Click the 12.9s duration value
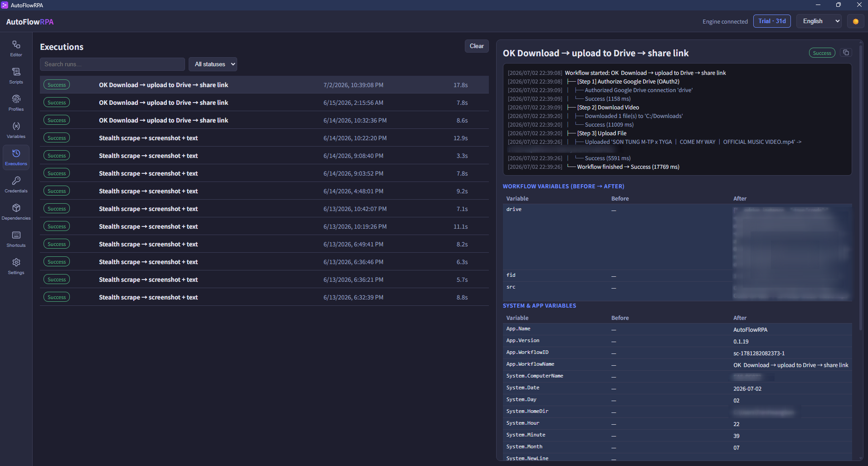The image size is (868, 466). 460,138
